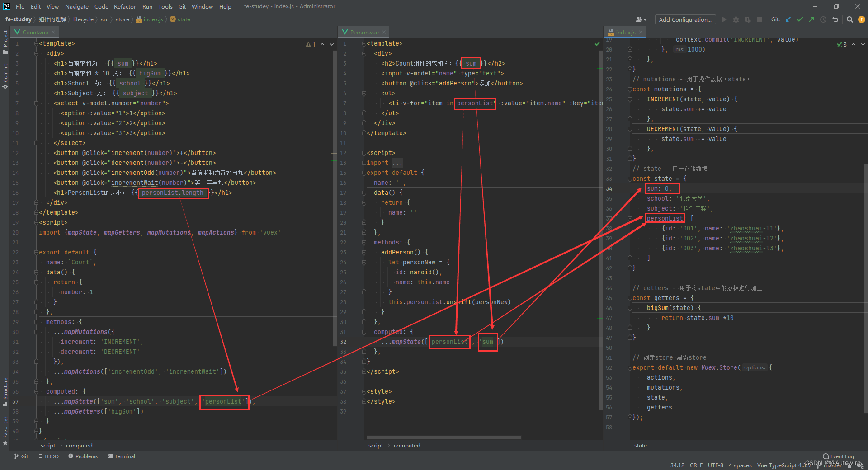
Task: Open the Tools menu
Action: (x=165, y=6)
